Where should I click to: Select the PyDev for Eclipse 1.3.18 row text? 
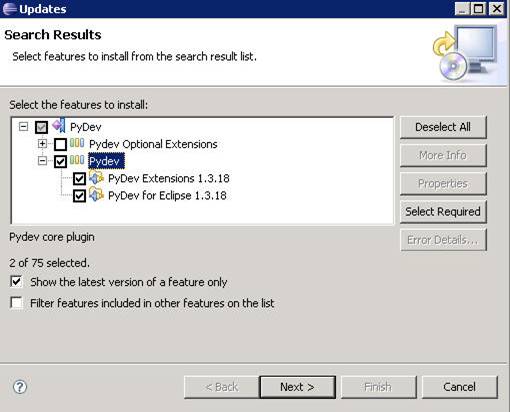pos(167,196)
